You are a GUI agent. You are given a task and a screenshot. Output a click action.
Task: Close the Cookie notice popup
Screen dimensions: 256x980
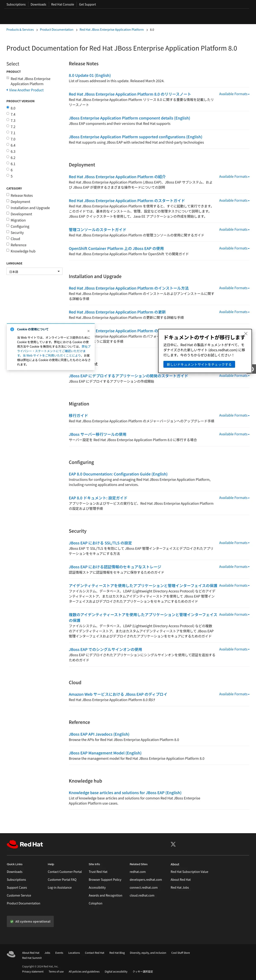point(89,331)
